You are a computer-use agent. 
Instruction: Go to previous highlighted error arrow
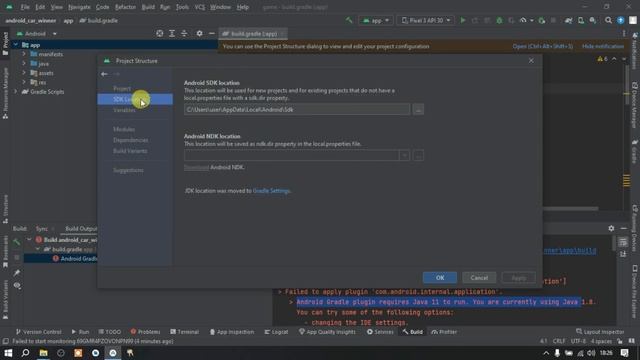(614, 59)
